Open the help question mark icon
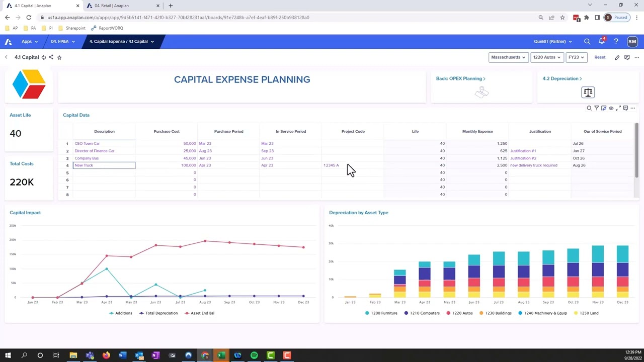644x362 pixels. click(x=616, y=42)
